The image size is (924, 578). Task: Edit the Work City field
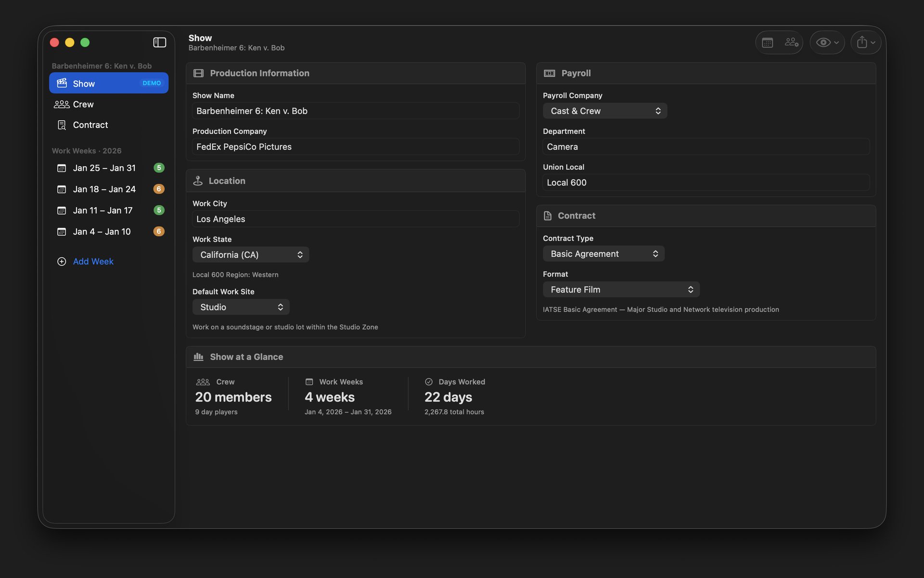[x=356, y=219]
